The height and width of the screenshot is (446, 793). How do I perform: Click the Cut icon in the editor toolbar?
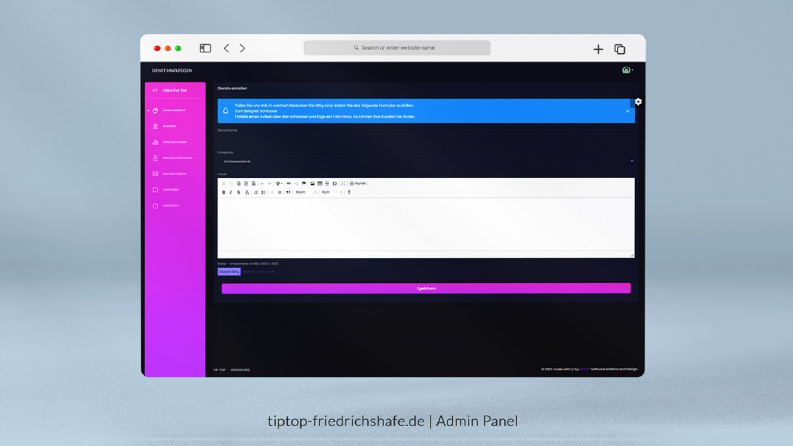click(x=224, y=184)
